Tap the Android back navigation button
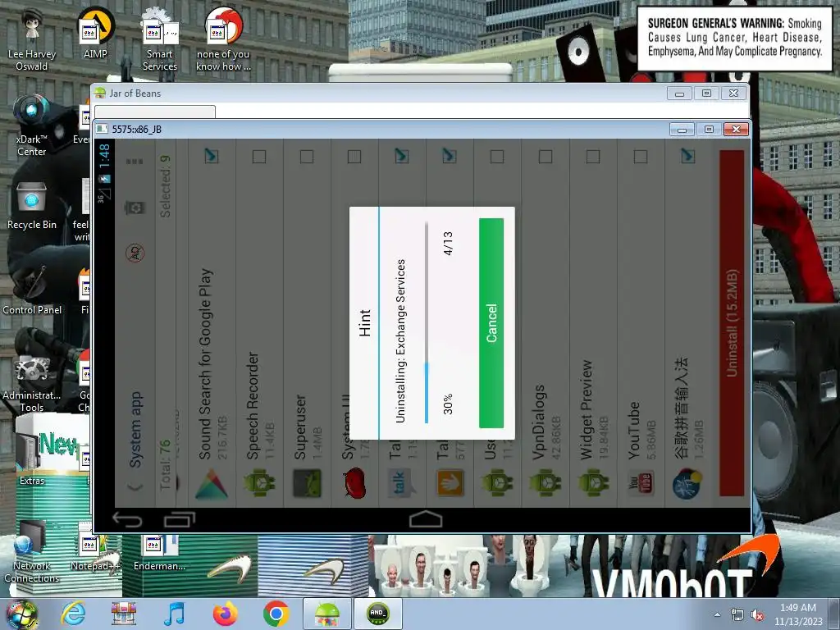This screenshot has height=630, width=840. click(x=127, y=519)
